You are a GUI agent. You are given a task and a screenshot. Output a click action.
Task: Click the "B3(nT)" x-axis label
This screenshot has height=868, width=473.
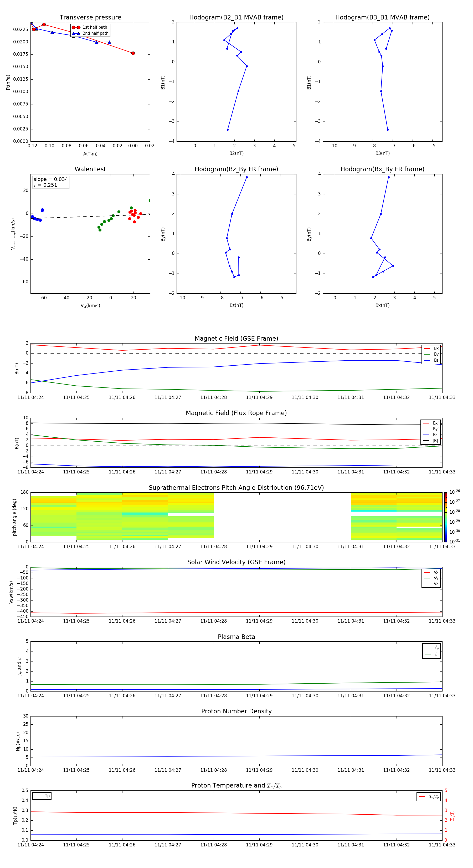tap(382, 153)
